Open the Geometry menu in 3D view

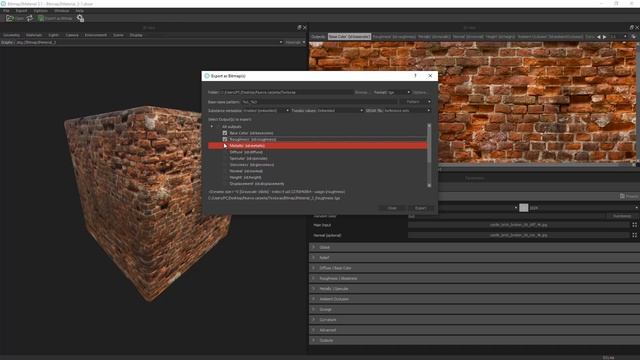[11, 35]
